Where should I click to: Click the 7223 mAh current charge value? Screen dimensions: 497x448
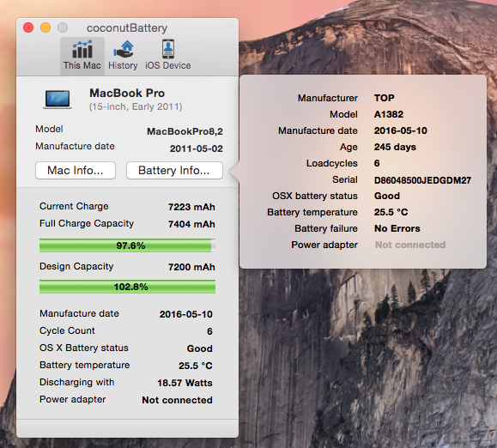pyautogui.click(x=191, y=207)
